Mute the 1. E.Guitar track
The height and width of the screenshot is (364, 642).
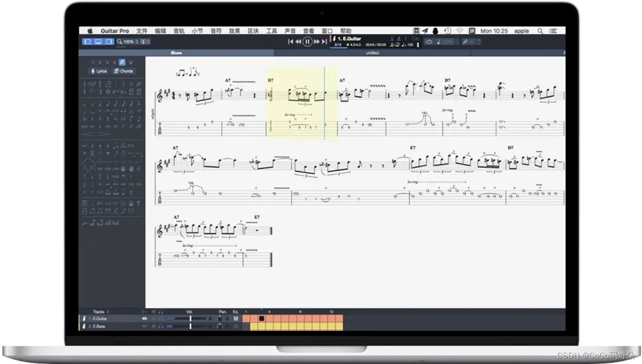pos(154,319)
